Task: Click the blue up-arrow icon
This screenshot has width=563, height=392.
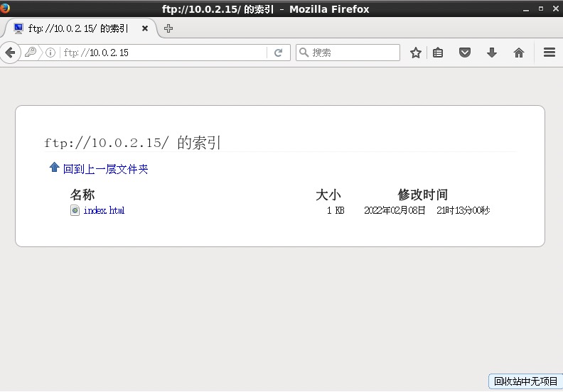Action: pos(54,167)
